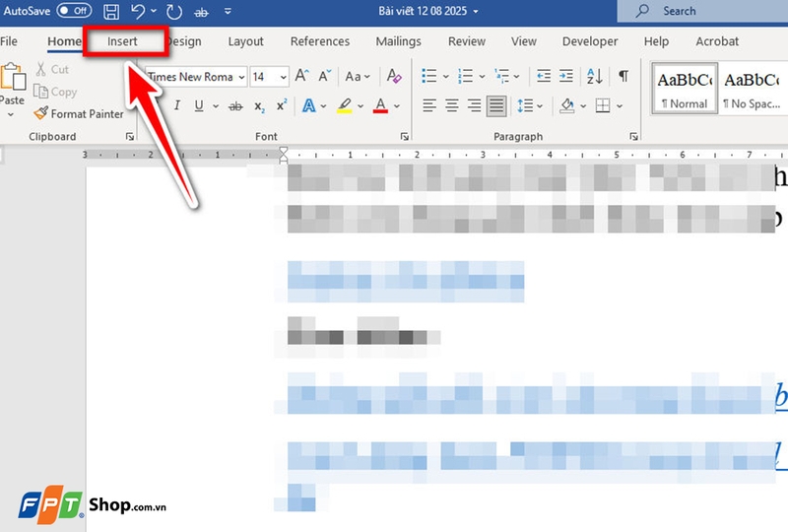Open the Clipboard dialog launcher

(x=130, y=136)
